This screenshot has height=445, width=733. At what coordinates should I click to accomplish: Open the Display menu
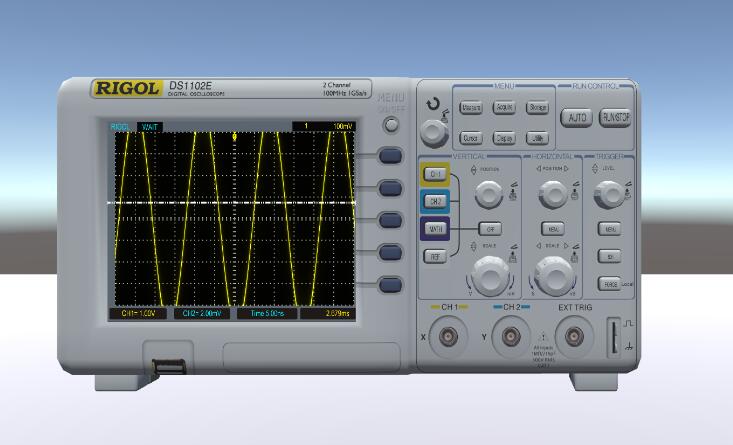505,138
